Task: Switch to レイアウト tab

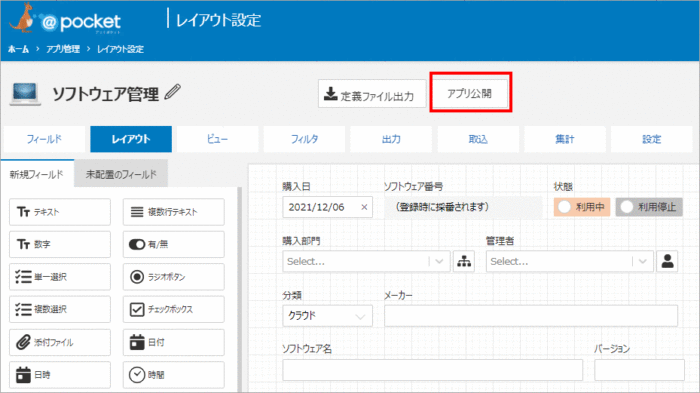Action: click(x=131, y=139)
